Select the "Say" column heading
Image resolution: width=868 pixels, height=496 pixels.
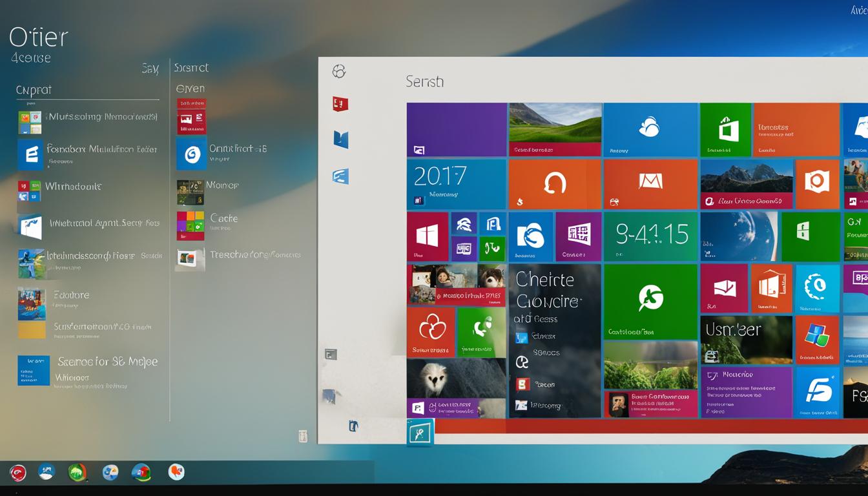coord(149,68)
